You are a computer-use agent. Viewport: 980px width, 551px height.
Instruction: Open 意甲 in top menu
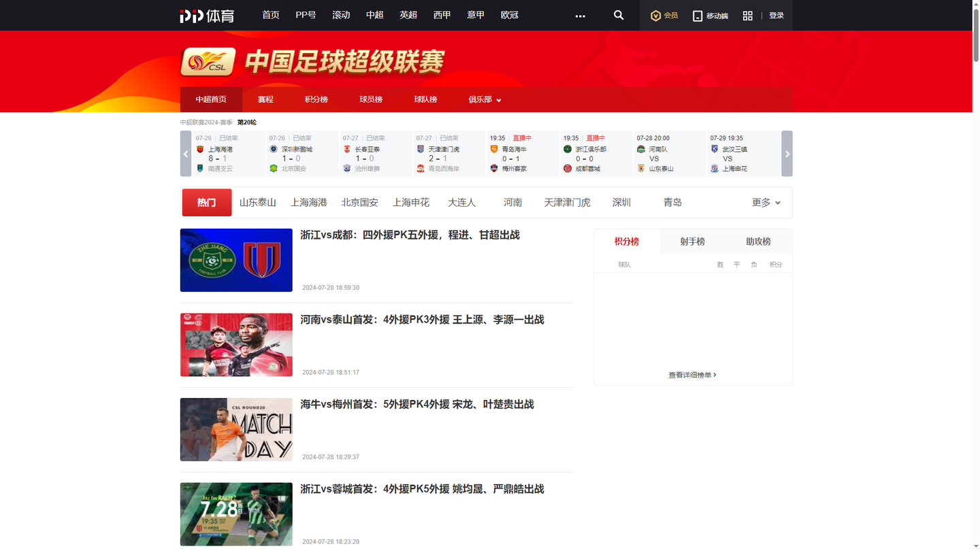click(x=476, y=15)
